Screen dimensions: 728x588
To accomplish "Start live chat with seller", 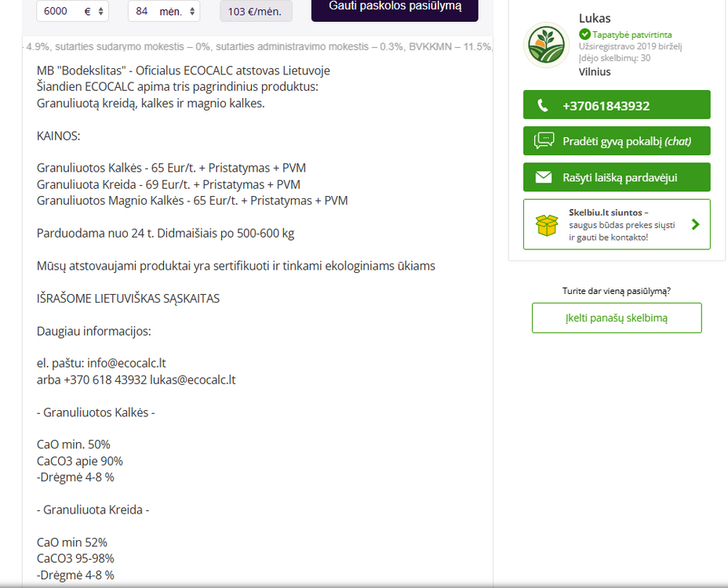I will pyautogui.click(x=617, y=140).
